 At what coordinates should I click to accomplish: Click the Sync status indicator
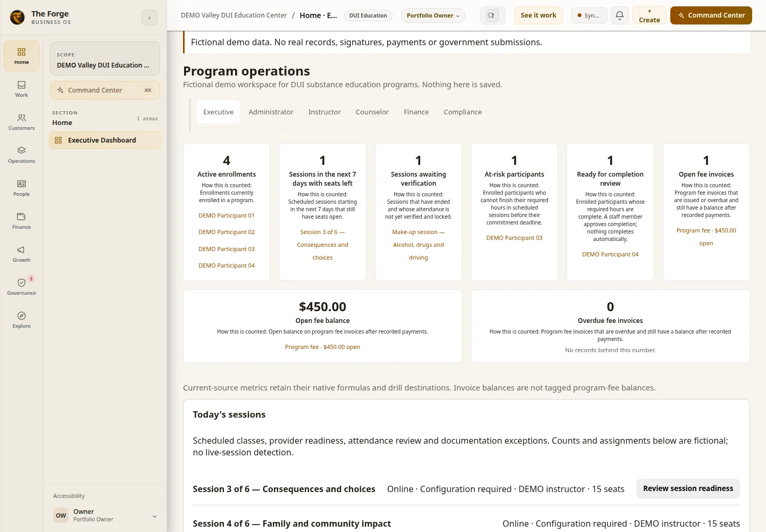[x=589, y=15]
